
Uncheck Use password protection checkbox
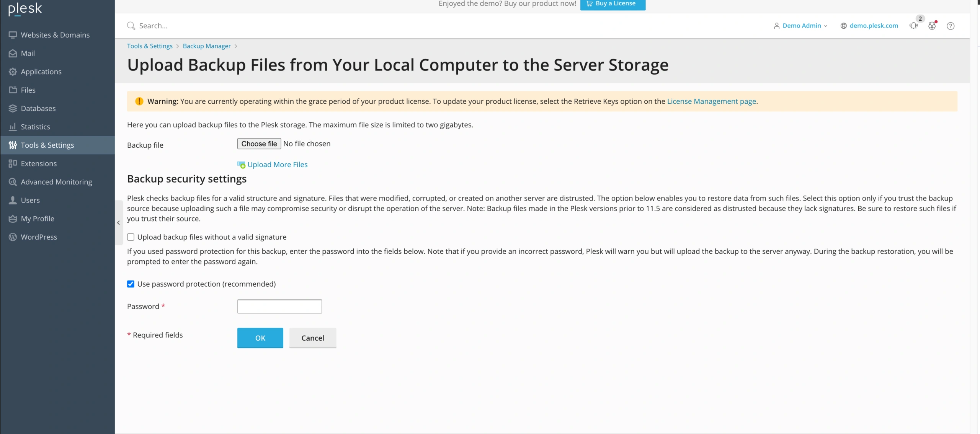[x=131, y=284]
